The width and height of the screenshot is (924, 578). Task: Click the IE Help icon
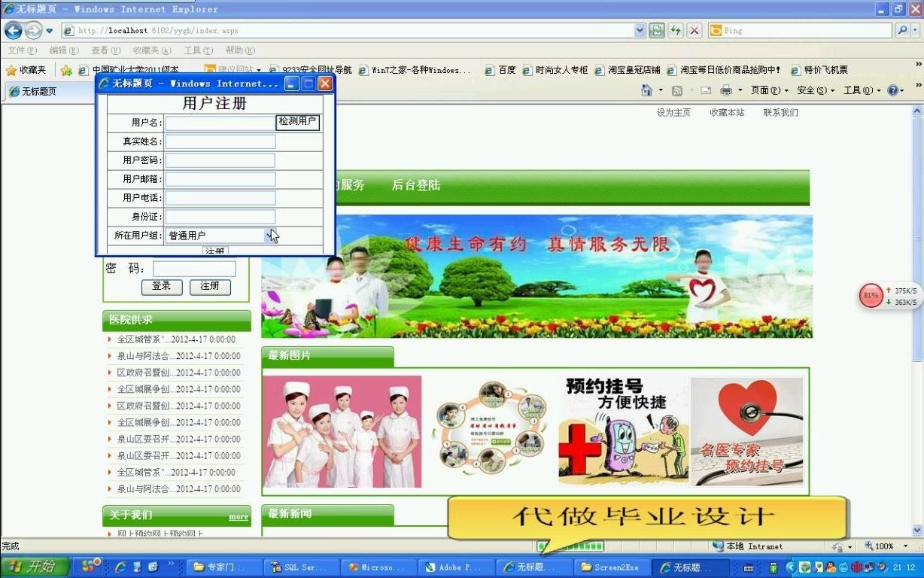[892, 90]
